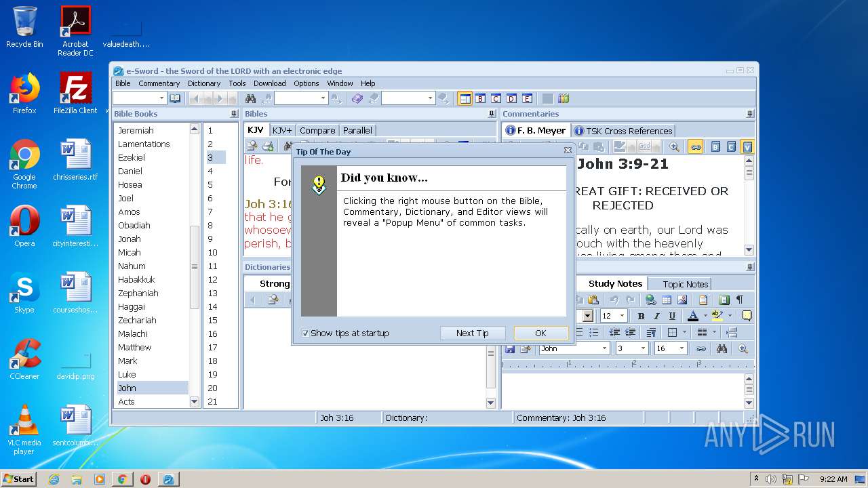Click the Windows Start button
The image size is (868, 488).
click(x=18, y=479)
